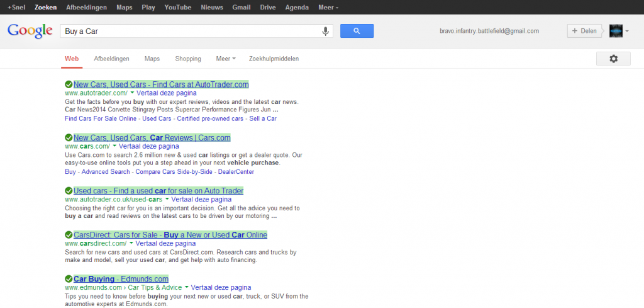Click Vertaal deze pagina for edmunds.com
This screenshot has width=644, height=308.
[221, 287]
